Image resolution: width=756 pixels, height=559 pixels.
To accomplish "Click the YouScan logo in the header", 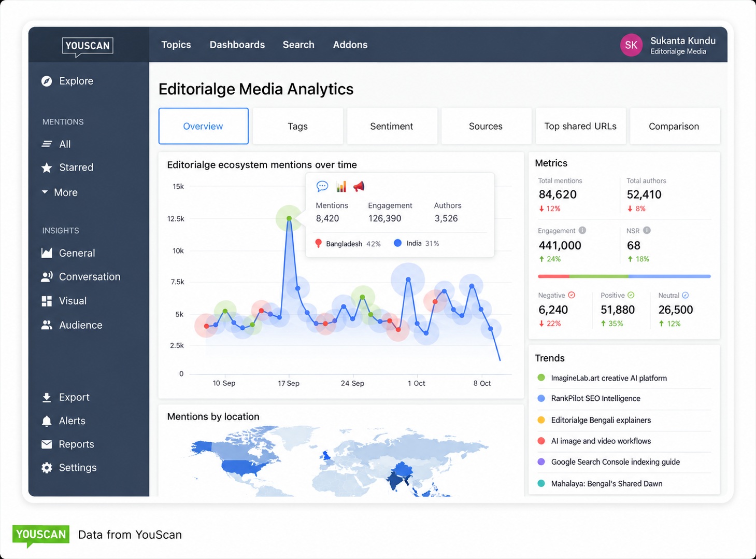I will coord(88,46).
